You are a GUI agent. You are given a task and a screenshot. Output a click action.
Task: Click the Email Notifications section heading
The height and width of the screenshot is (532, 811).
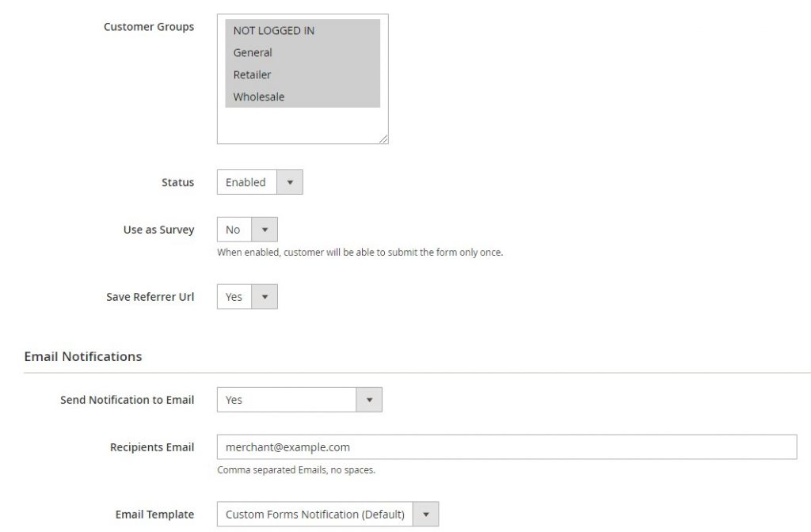click(82, 356)
